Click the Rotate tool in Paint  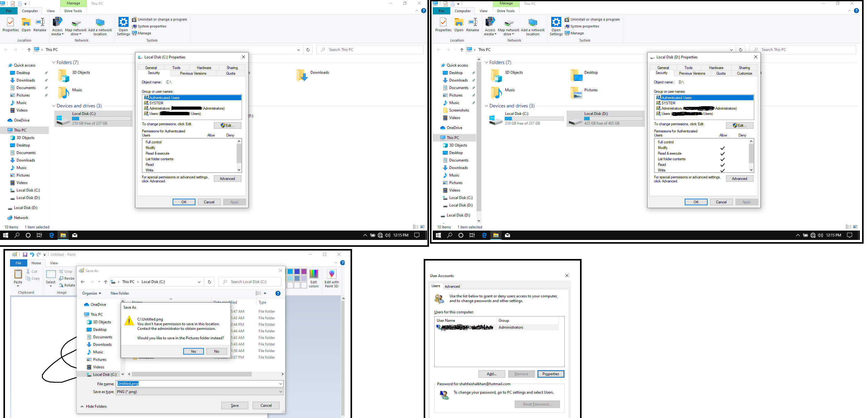[x=67, y=285]
